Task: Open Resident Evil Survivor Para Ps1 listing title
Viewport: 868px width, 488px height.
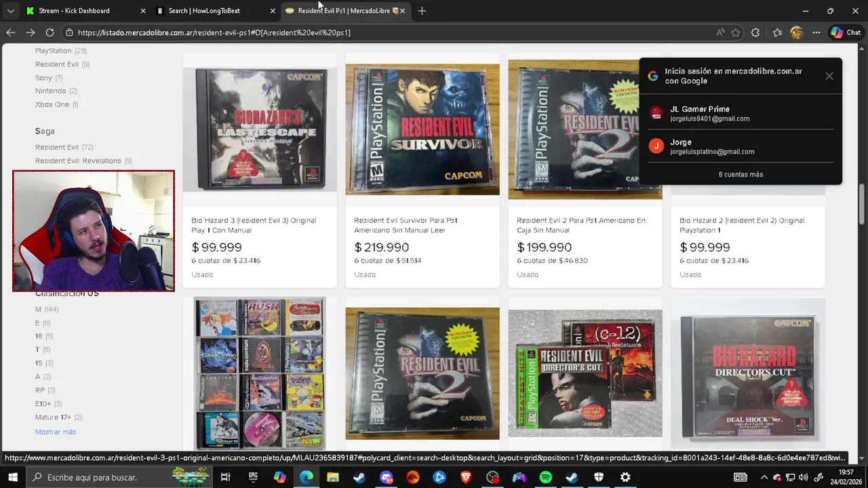Action: click(406, 225)
